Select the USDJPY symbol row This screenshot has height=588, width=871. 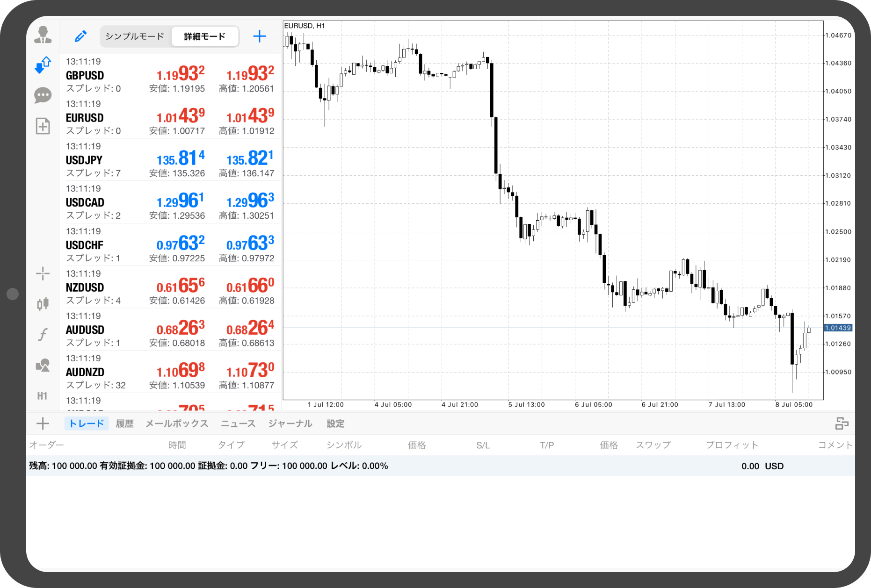pos(170,160)
